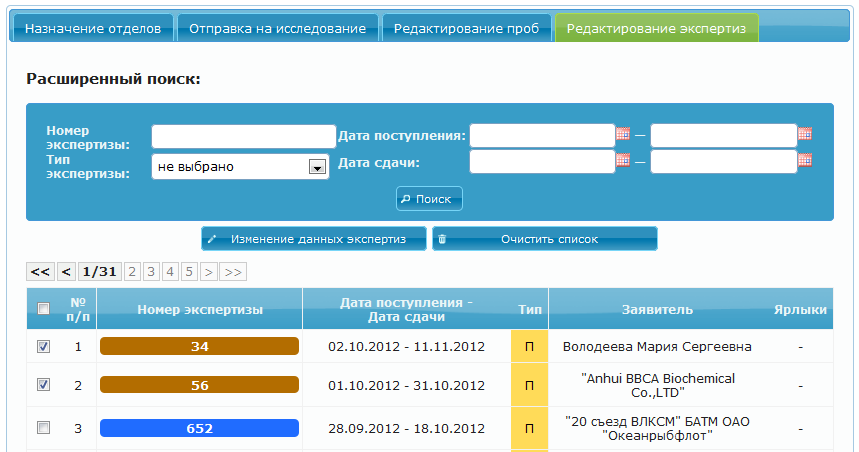Go to previous page with single arrow

pos(66,271)
